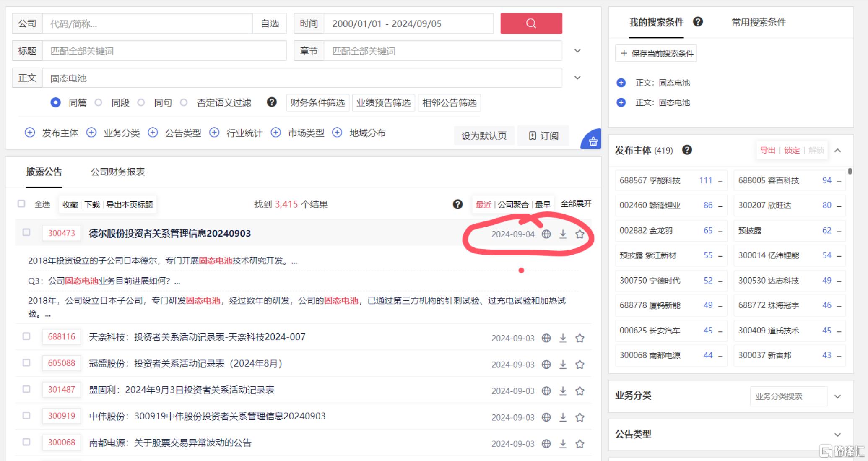Download the 中伟股份 announcement
The height and width of the screenshot is (461, 868).
(563, 417)
